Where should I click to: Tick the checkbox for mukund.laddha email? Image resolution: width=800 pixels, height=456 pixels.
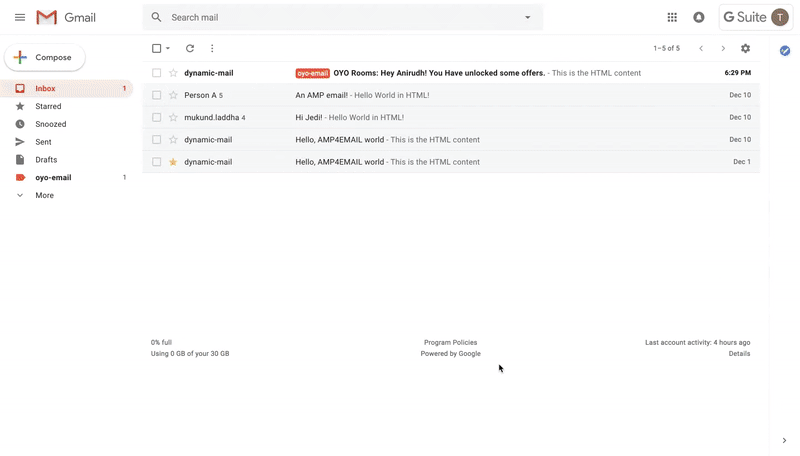tap(156, 117)
